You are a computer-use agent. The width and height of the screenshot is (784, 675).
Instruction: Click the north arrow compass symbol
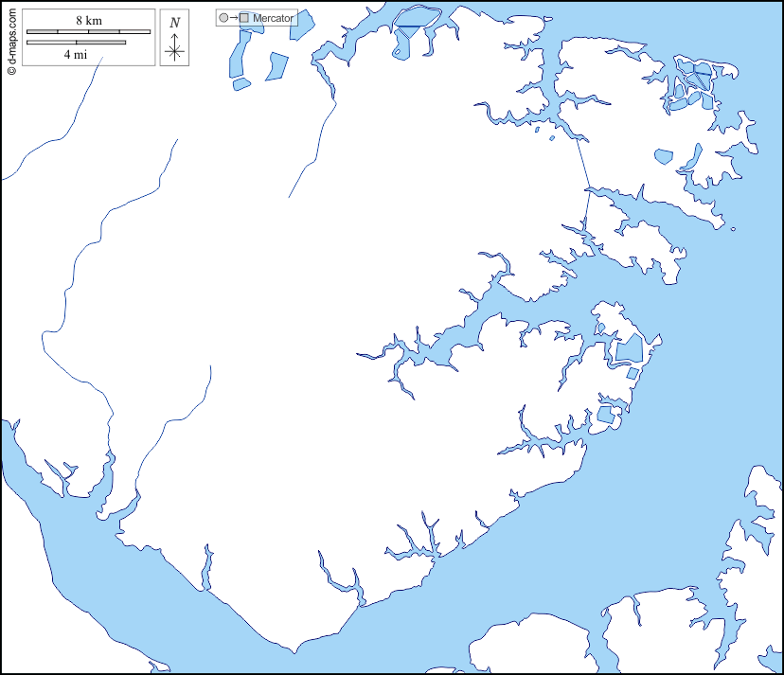click(x=174, y=50)
